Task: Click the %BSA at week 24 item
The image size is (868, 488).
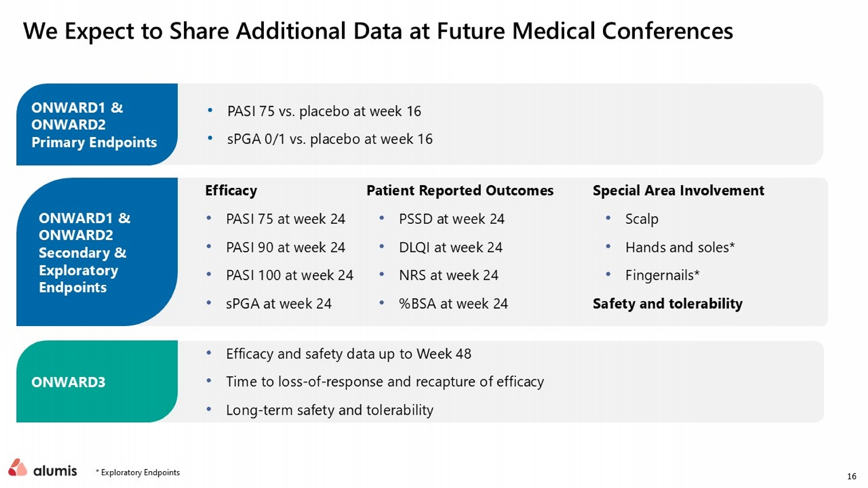Action: coord(453,304)
